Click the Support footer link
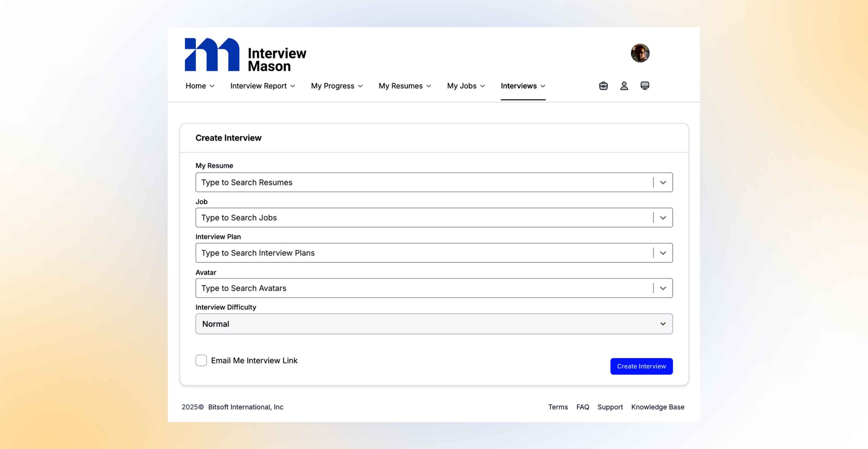Viewport: 868px width, 449px height. (610, 407)
